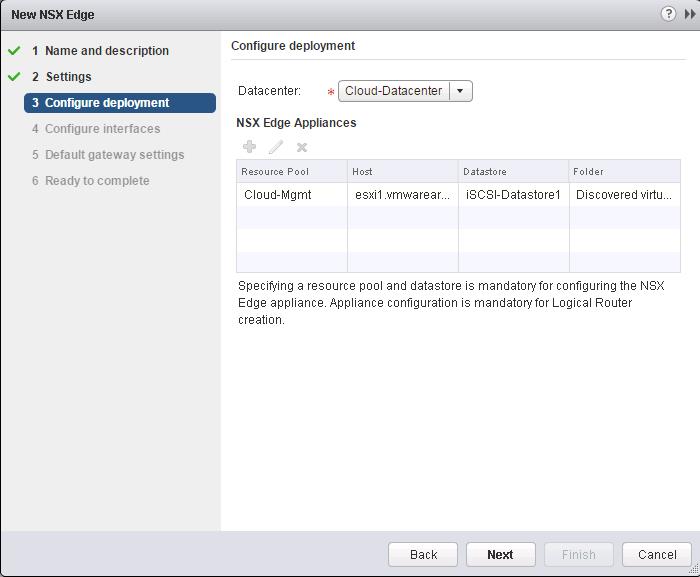Select the iSCSI-Datastore1 cell

click(513, 195)
